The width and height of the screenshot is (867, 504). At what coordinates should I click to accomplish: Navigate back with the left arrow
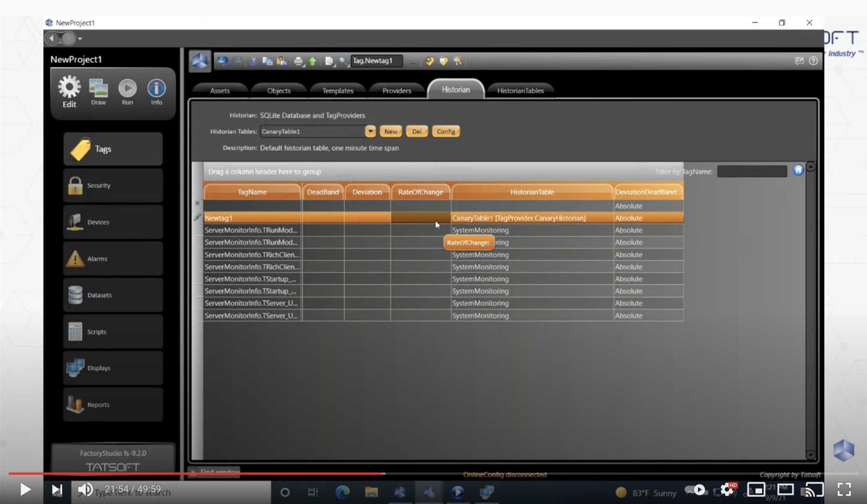(52, 39)
